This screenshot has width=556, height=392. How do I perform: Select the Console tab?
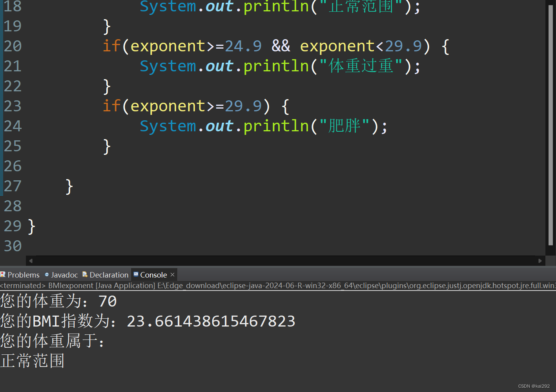coord(153,275)
